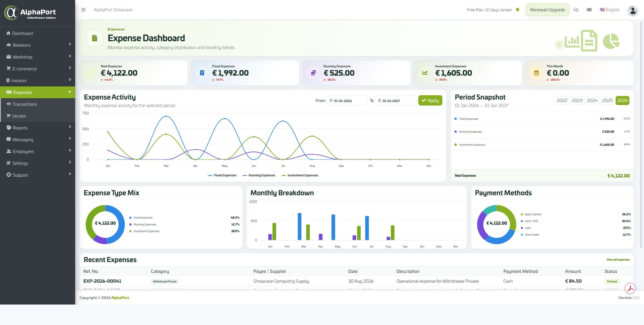Click the calendar icon in the From date field
Image resolution: width=644 pixels, height=325 pixels.
coord(331,101)
